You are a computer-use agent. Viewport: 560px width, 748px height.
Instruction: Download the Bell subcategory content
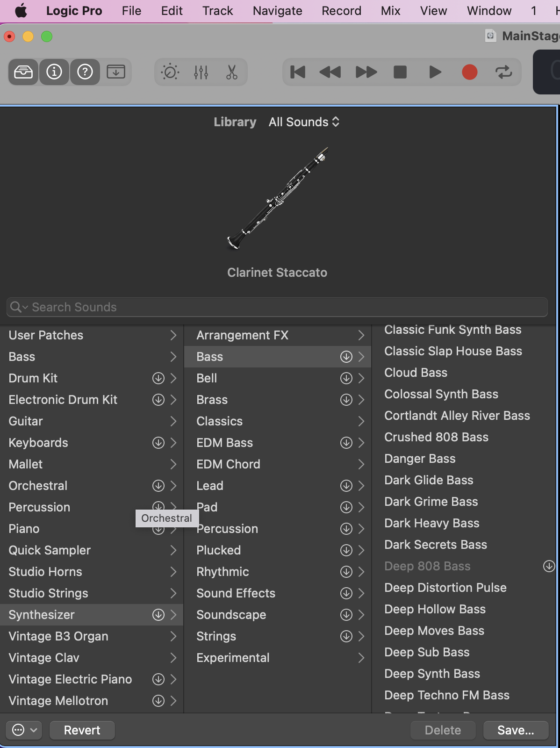[346, 378]
